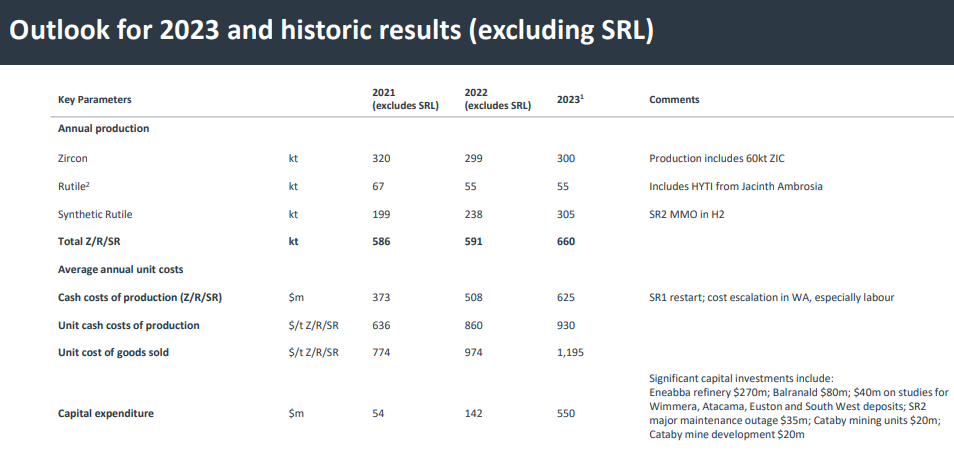
Task: Click the 'Comments' column header
Action: point(674,100)
